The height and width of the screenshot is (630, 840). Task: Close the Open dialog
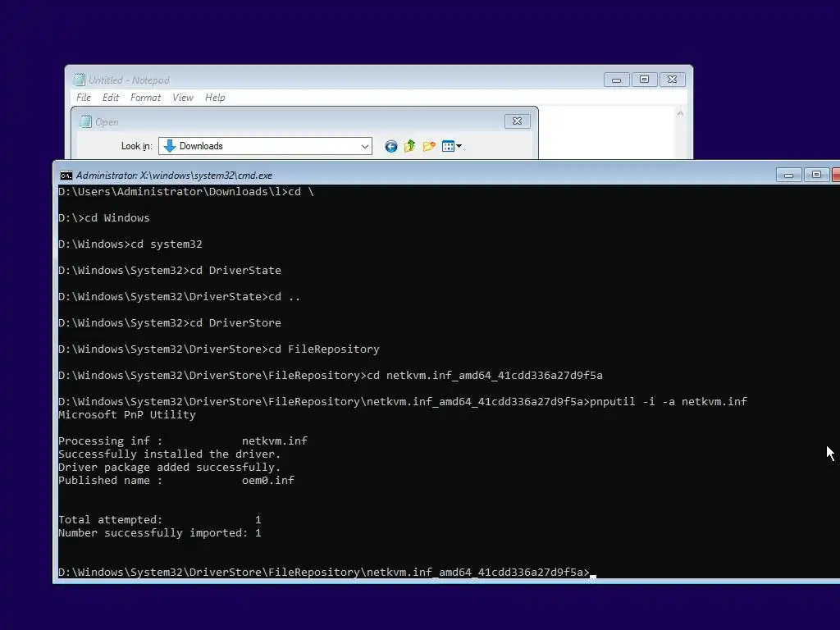pyautogui.click(x=517, y=121)
